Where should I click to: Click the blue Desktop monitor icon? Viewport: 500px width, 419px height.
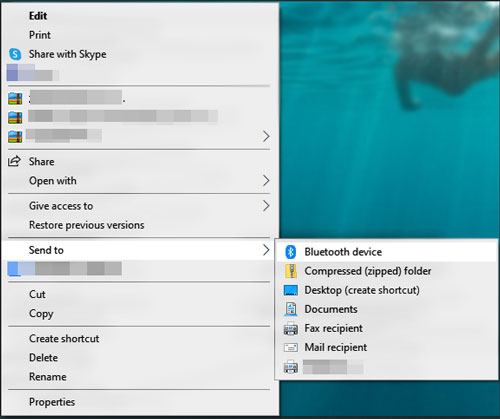[291, 290]
